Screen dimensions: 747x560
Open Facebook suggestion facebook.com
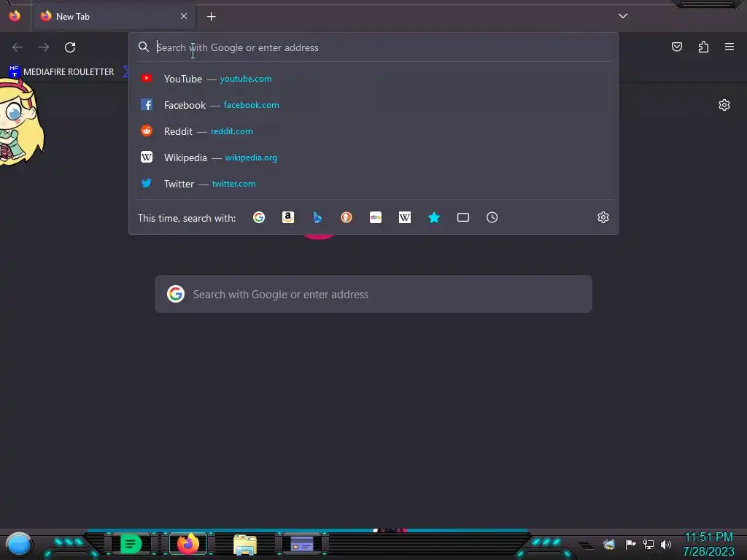[x=373, y=105]
